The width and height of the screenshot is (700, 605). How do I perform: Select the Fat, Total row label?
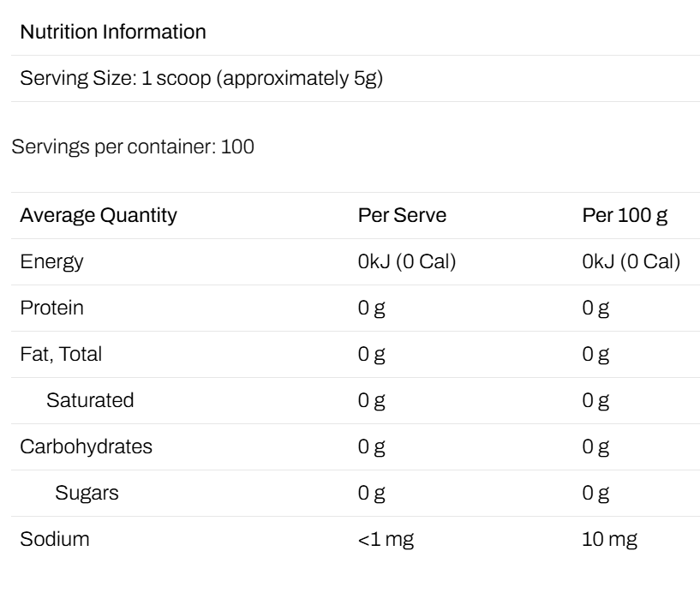tap(61, 354)
